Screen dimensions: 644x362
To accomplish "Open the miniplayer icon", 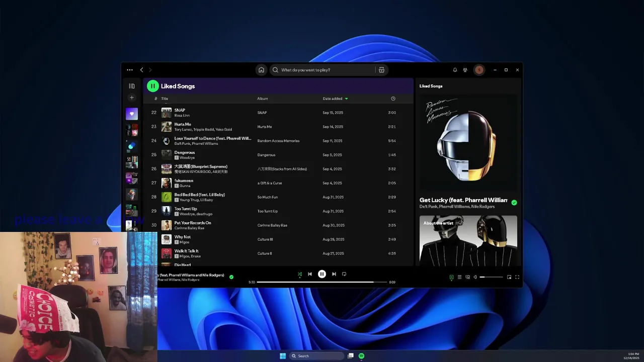I will 509,277.
